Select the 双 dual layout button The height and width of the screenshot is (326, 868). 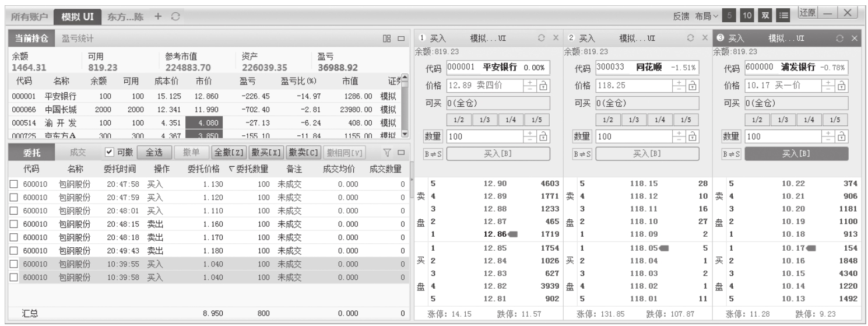coord(765,15)
